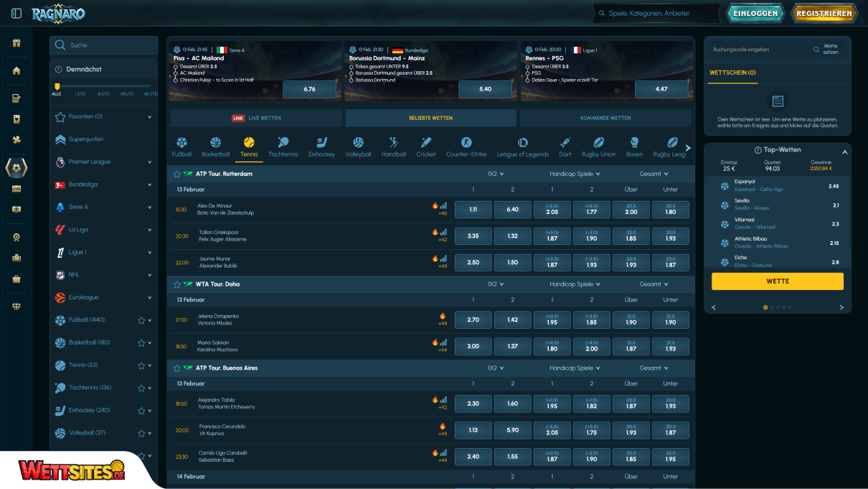The width and height of the screenshot is (868, 489).
Task: Expand the Premier League sidebar entry
Action: tap(149, 162)
